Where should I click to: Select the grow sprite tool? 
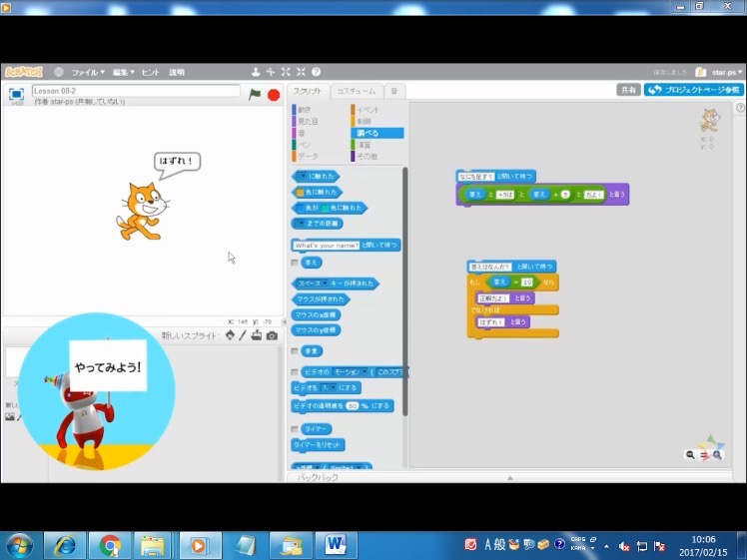286,72
